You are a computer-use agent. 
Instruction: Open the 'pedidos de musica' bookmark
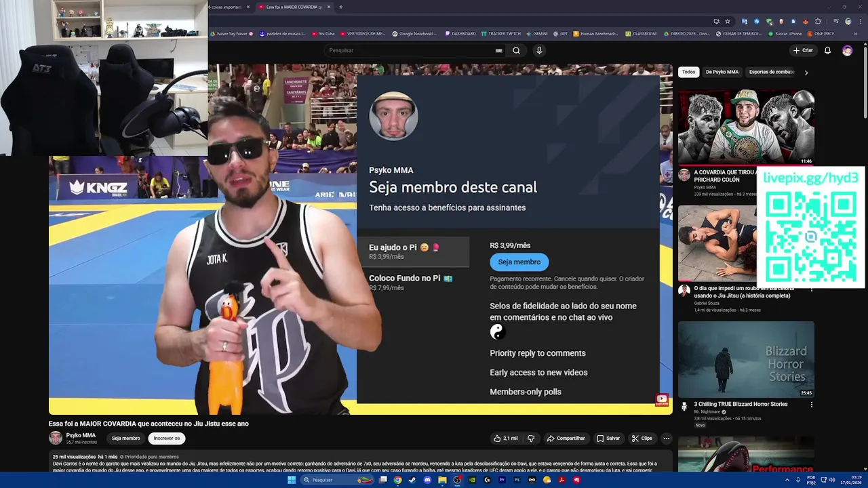coord(283,34)
